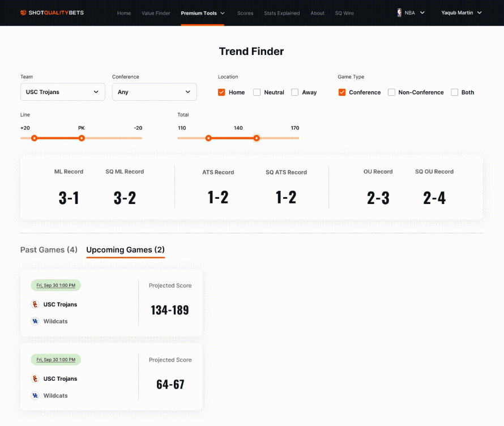Click the SQ ML Record value 3-2
Image resolution: width=504 pixels, height=426 pixels.
point(125,198)
